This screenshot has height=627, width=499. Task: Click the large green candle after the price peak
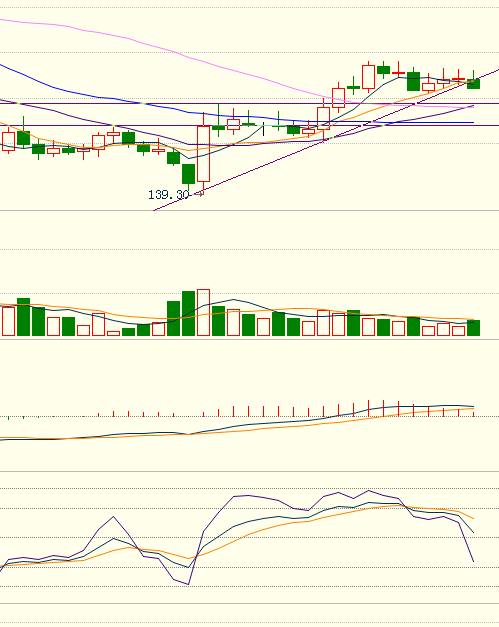(x=413, y=81)
